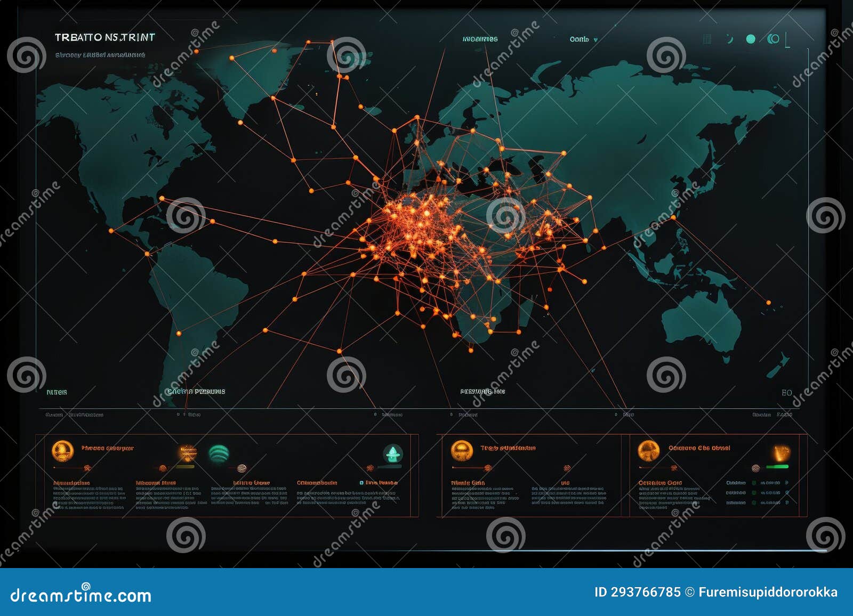Expand the chevron beside Fro Iwde label
This screenshot has height=616, width=853.
tap(361, 482)
